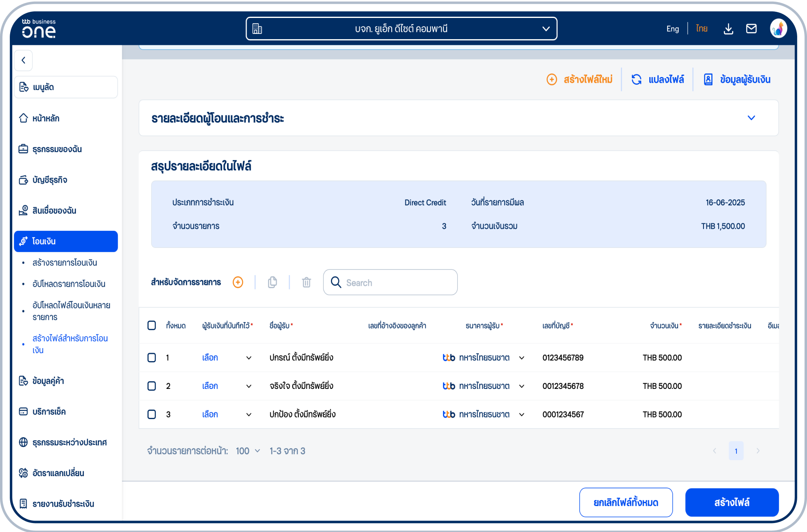The width and height of the screenshot is (807, 532).
Task: Click the user profile avatar
Action: coord(778,29)
